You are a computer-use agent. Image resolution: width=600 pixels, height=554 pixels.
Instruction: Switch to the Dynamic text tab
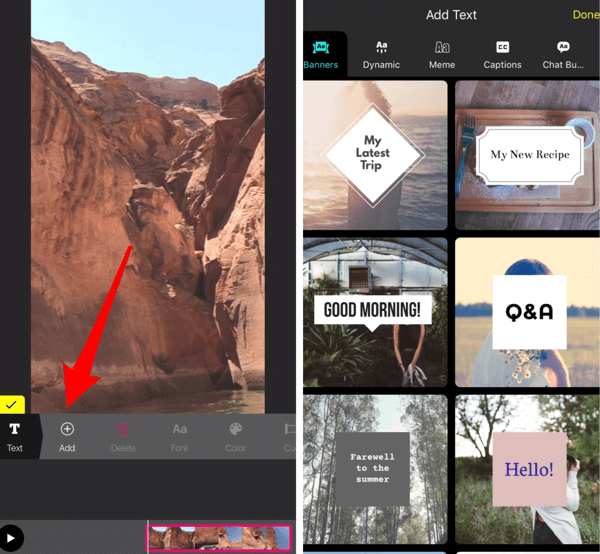(x=381, y=54)
